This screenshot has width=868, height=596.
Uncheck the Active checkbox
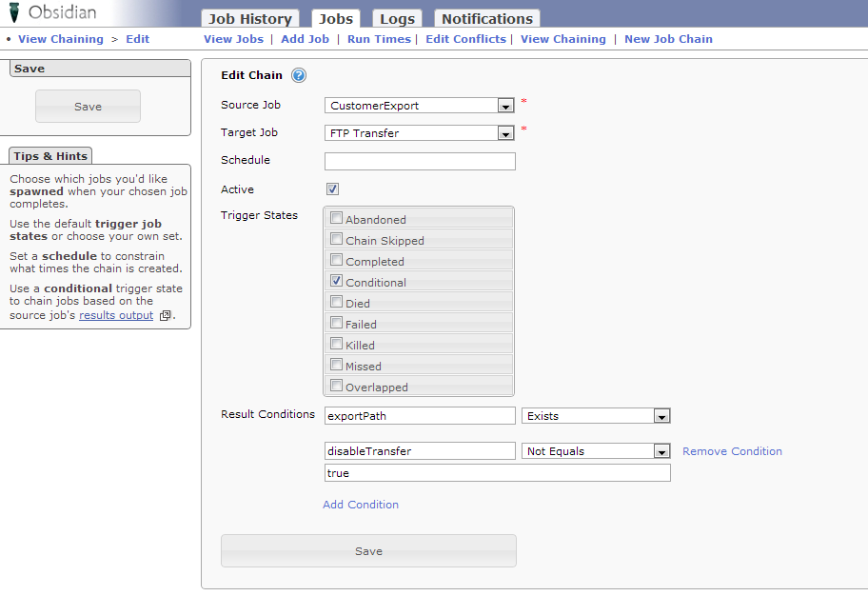coord(332,189)
